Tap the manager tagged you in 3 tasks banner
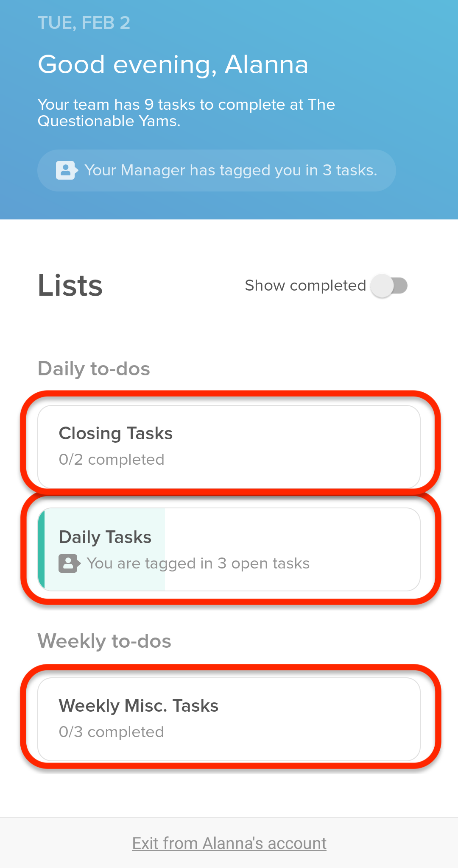Viewport: 458px width, 868px height. click(x=217, y=170)
